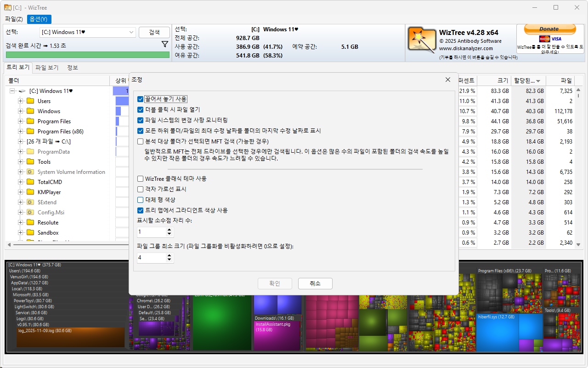Switch to the 트리 보기 tab
This screenshot has width=588, height=368.
[18, 68]
